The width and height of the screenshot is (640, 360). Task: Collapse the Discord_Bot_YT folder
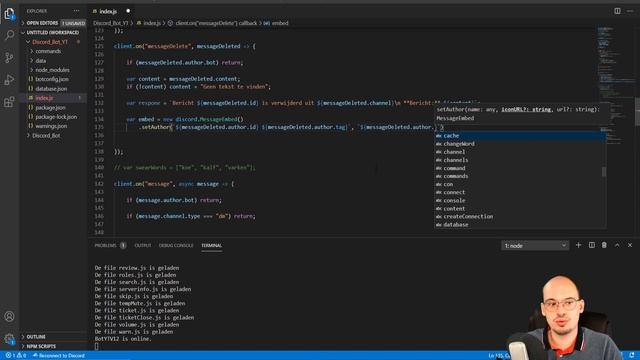coord(53,42)
